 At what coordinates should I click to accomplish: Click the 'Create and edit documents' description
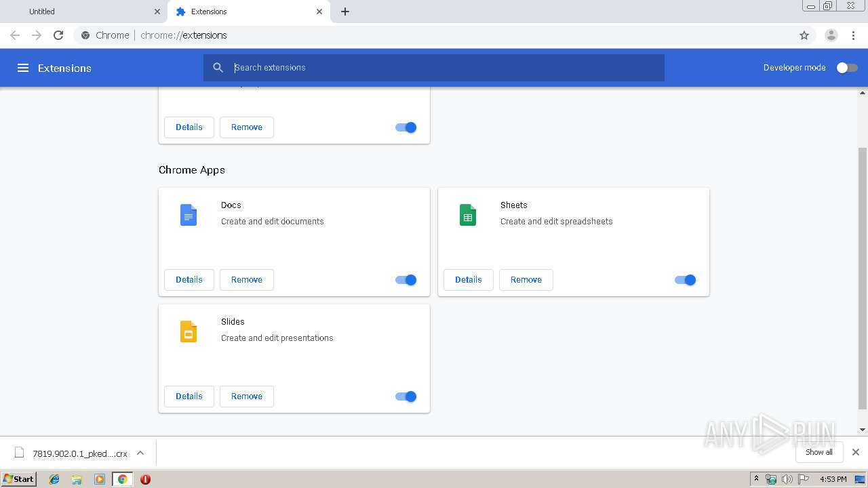273,222
